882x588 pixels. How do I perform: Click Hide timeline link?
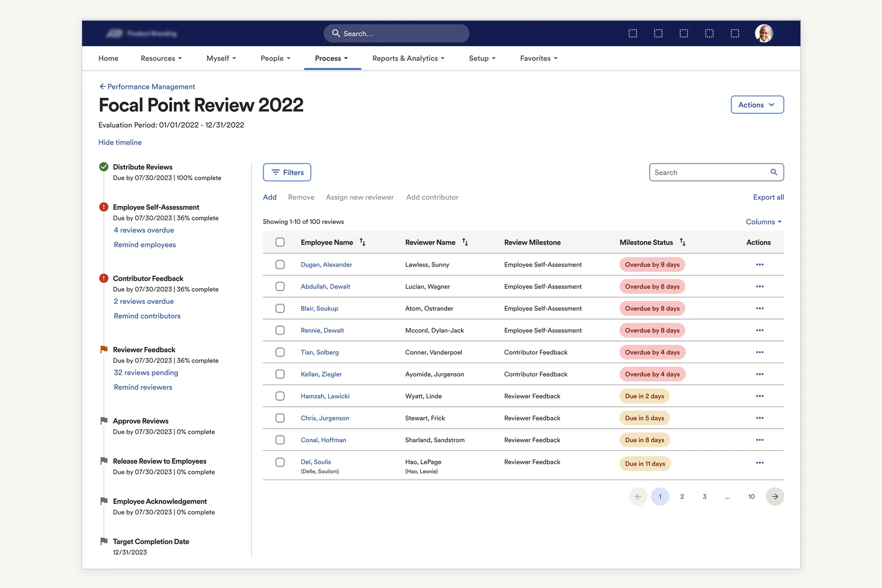coord(120,142)
